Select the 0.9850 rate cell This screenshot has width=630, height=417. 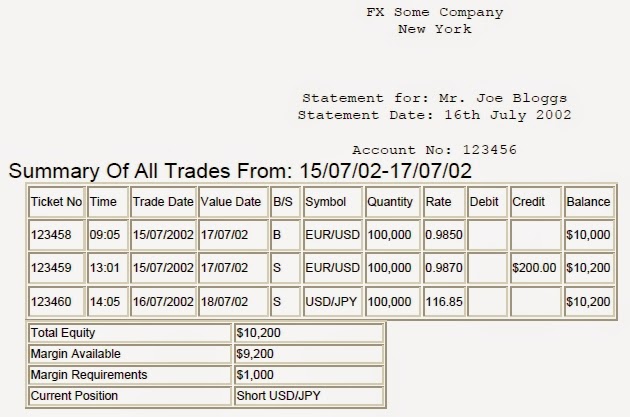[x=444, y=235]
